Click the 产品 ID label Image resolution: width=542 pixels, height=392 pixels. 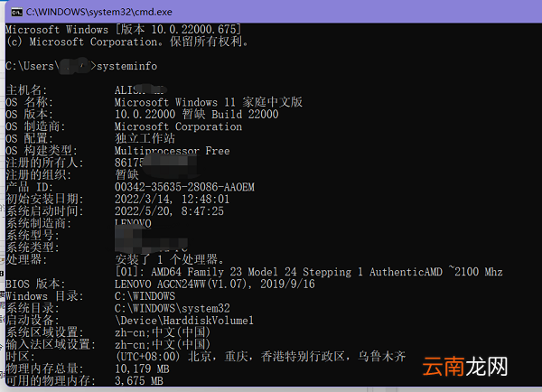(x=30, y=187)
